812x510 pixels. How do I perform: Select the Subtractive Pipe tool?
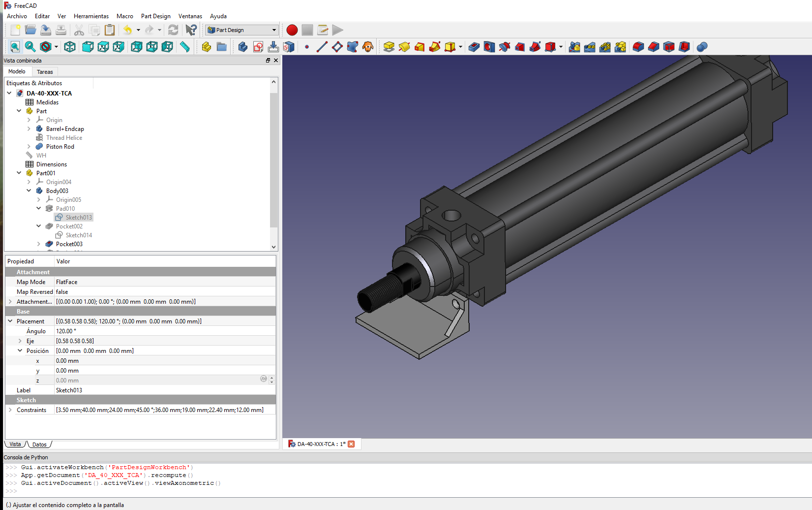[x=535, y=47]
